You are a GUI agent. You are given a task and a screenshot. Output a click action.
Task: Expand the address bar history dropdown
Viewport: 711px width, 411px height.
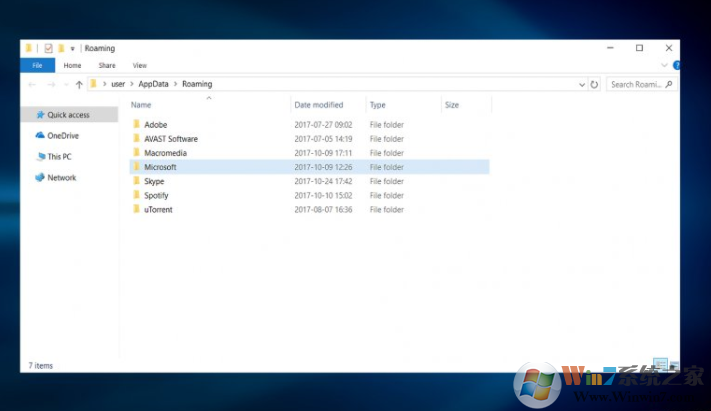click(582, 85)
